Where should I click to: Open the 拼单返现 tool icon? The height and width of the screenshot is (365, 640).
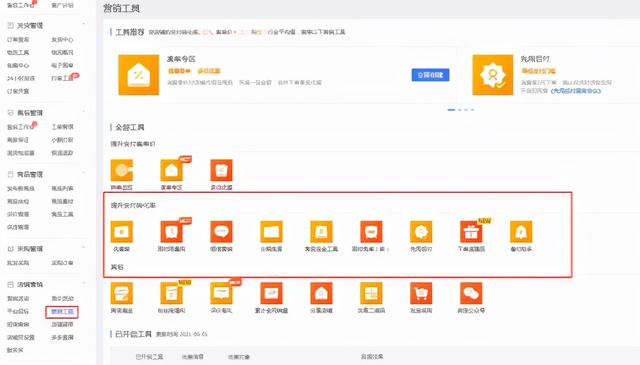[122, 171]
